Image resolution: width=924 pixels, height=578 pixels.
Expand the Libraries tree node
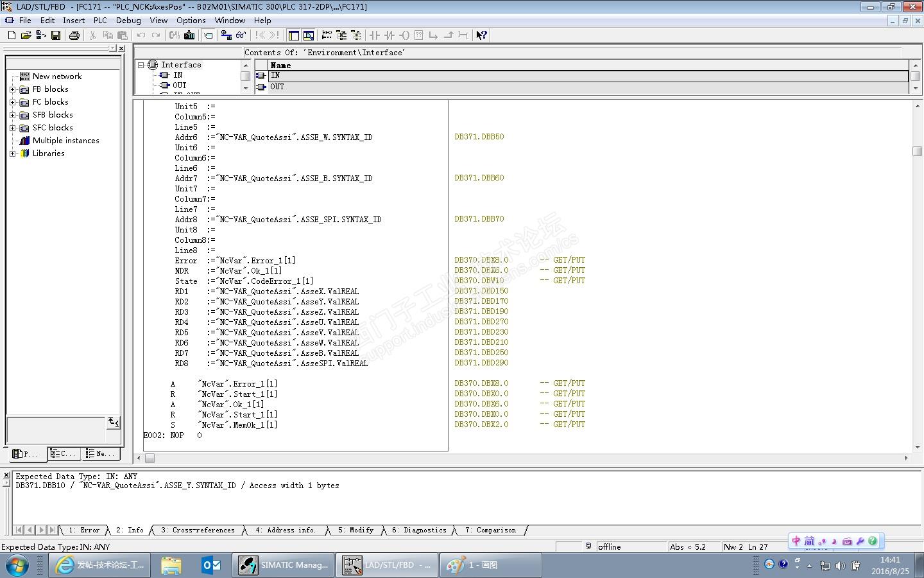pyautogui.click(x=12, y=153)
